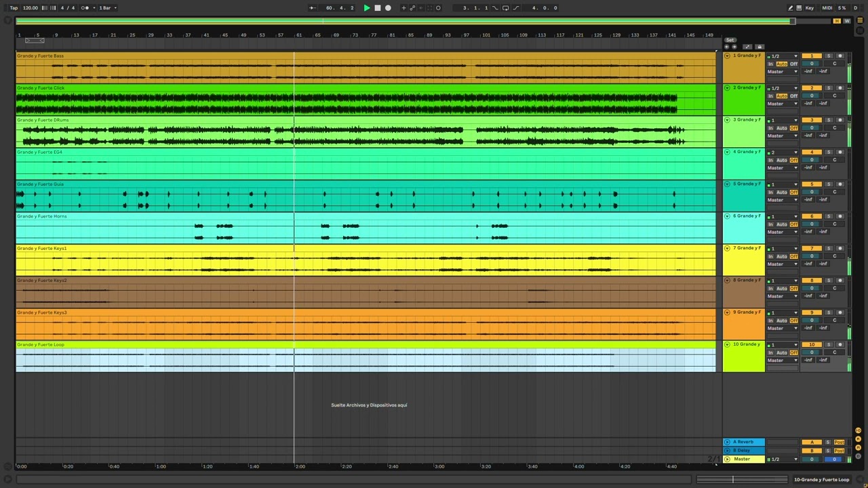
Task: Toggle the Automation Arm icon
Action: [x=412, y=8]
